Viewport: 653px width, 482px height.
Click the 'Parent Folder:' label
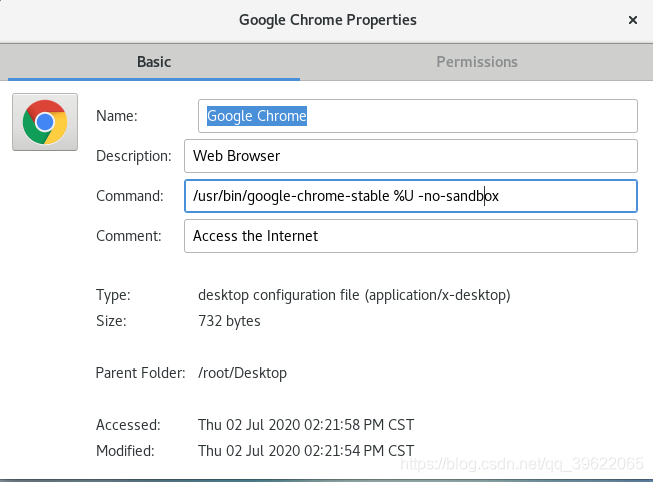(x=140, y=373)
